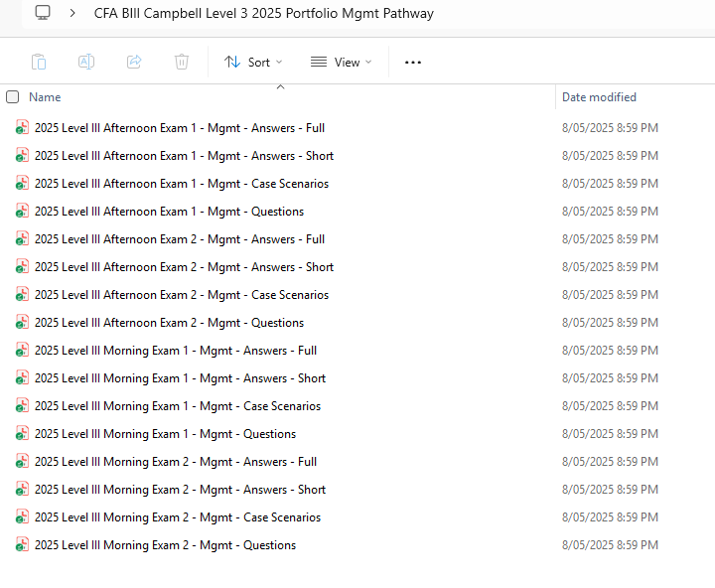Click PDF icon for Afternoon Exam 1 Questions
715x588 pixels.
(x=22, y=212)
